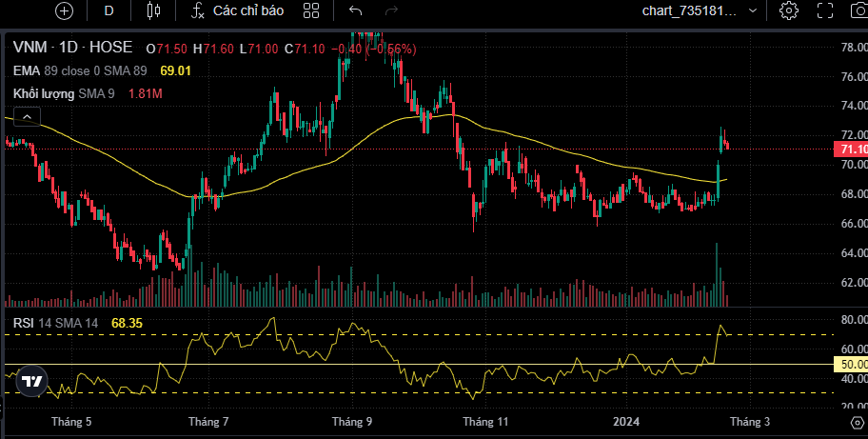The width and height of the screenshot is (868, 439).
Task: Click the 2024 time axis label
Action: [626, 422]
